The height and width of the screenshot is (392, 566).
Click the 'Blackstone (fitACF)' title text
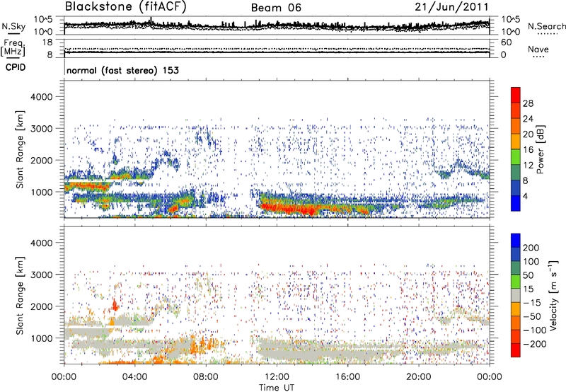pyautogui.click(x=126, y=7)
